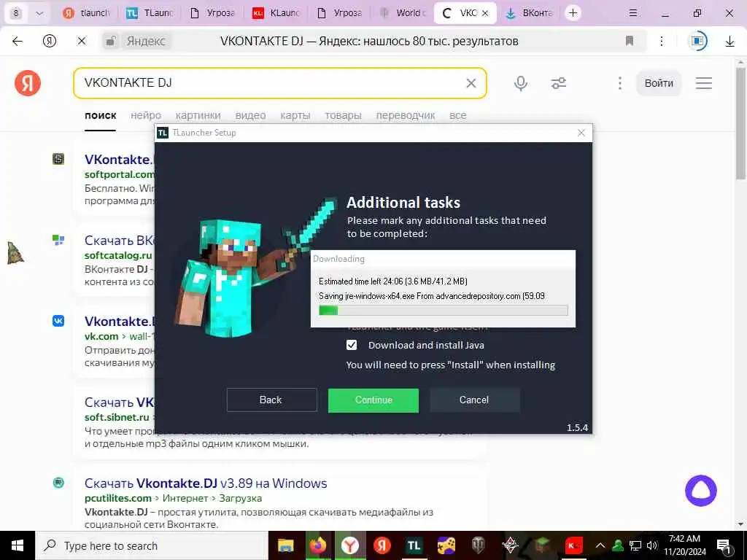The height and width of the screenshot is (560, 747).
Task: Click the vk.com result URL
Action: (x=101, y=336)
